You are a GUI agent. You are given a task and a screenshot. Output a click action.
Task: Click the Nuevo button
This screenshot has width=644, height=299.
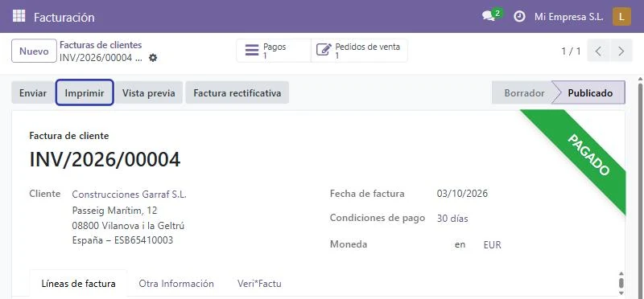click(34, 51)
